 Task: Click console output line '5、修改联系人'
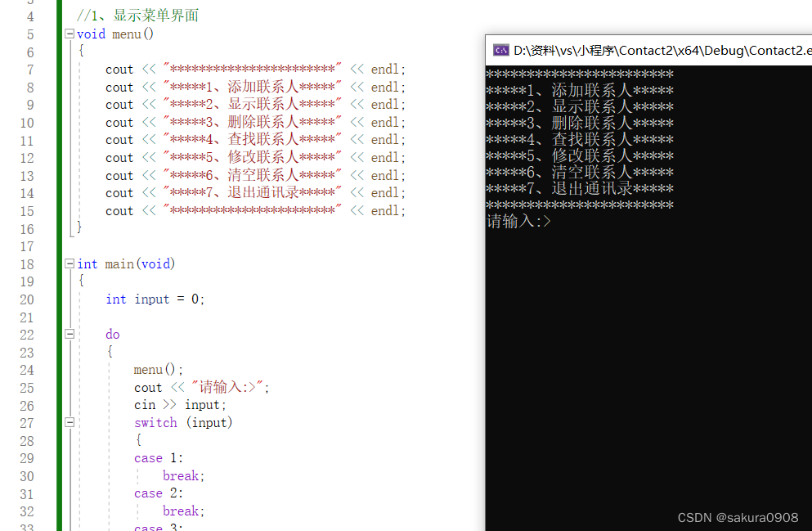point(580,156)
